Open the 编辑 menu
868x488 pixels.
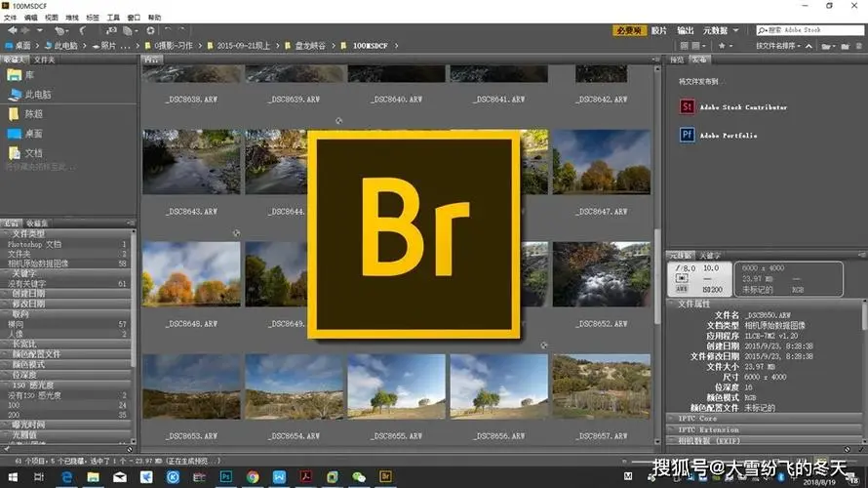click(x=31, y=18)
